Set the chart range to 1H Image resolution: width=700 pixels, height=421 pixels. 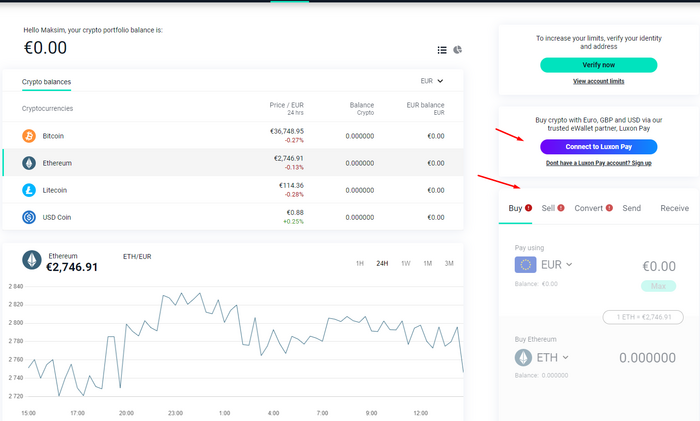coord(360,263)
